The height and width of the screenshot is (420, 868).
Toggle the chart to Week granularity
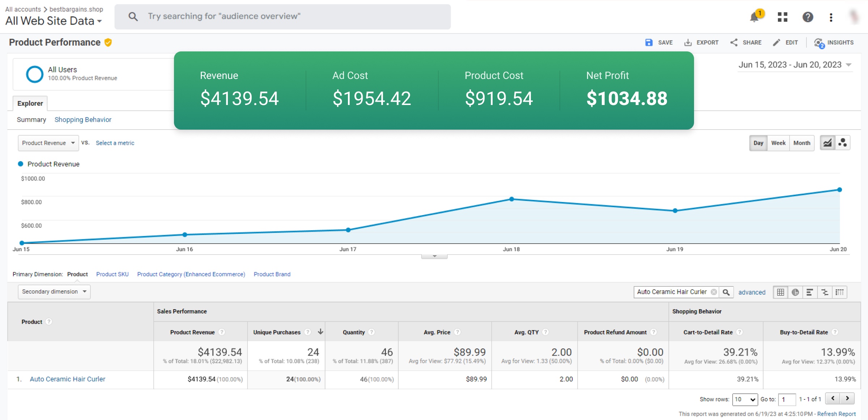[778, 143]
